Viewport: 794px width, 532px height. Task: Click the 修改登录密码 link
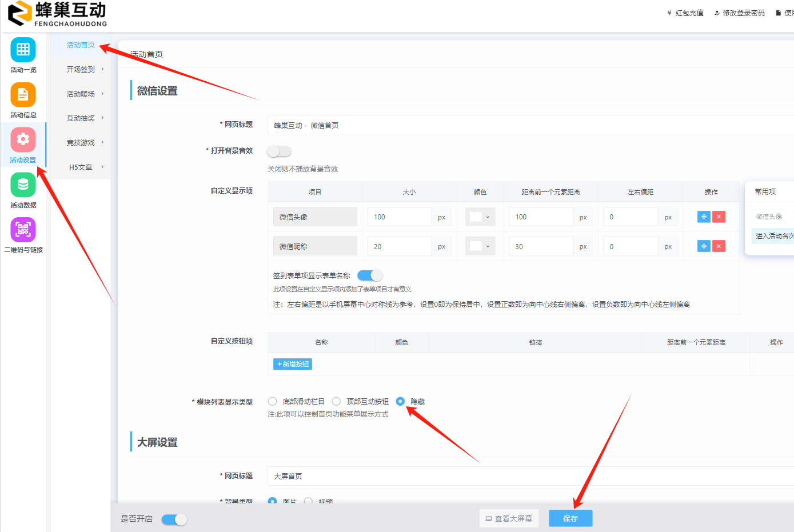pos(739,13)
